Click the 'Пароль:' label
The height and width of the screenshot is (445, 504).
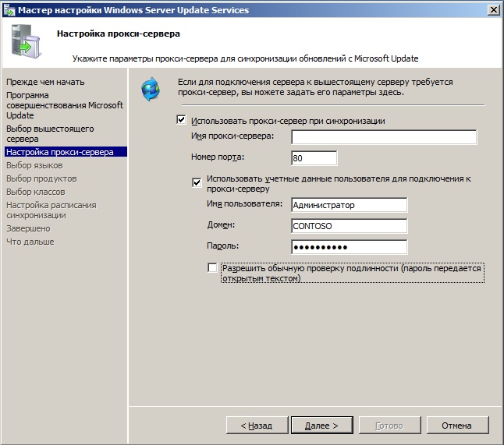[223, 246]
